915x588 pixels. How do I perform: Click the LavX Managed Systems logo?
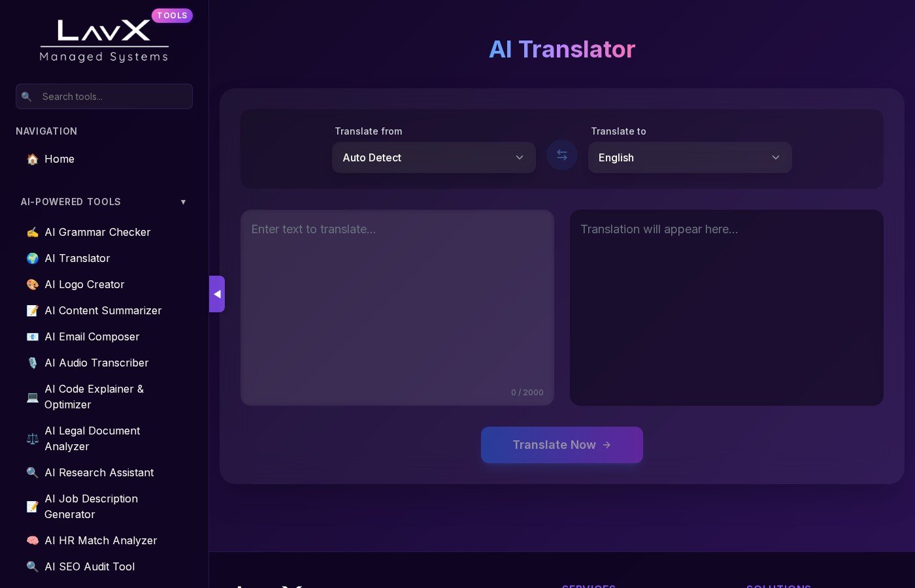coord(105,41)
